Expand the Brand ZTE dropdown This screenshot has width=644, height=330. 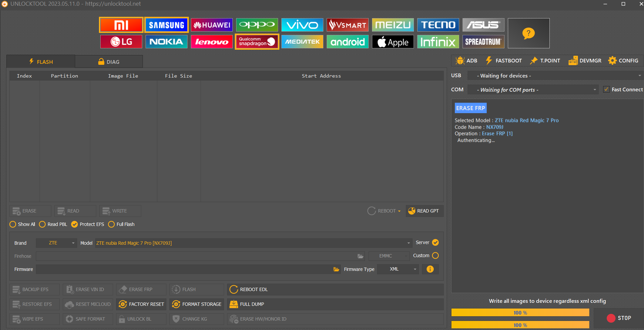click(x=56, y=243)
